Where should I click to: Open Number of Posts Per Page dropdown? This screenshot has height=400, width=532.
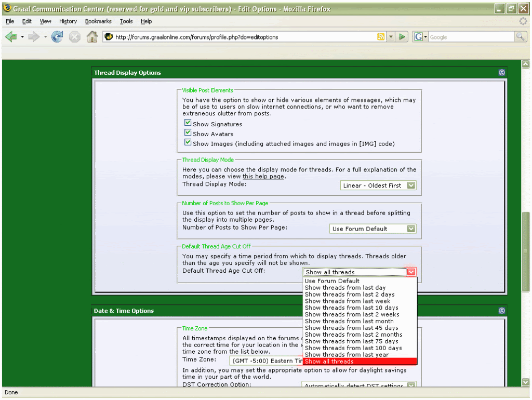373,229
